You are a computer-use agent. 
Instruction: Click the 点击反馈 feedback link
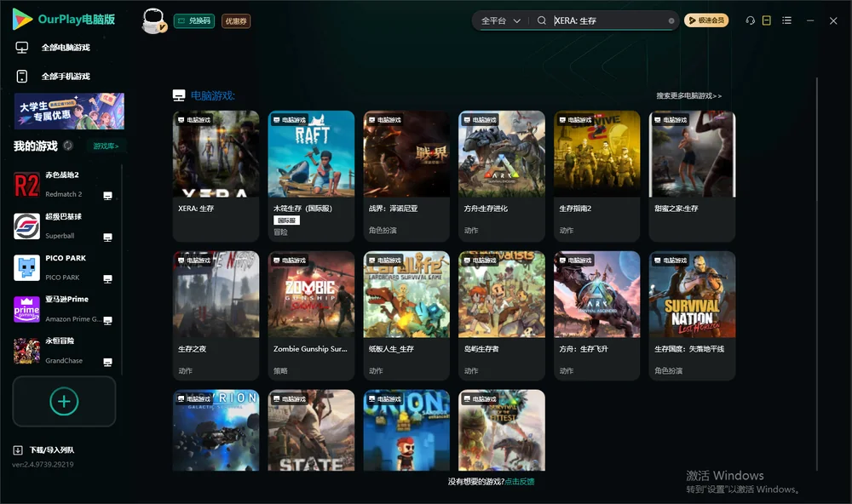point(520,482)
